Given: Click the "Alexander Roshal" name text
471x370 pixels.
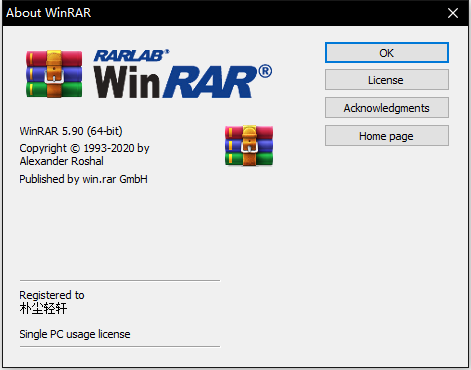Looking at the screenshot, I should pyautogui.click(x=62, y=161).
